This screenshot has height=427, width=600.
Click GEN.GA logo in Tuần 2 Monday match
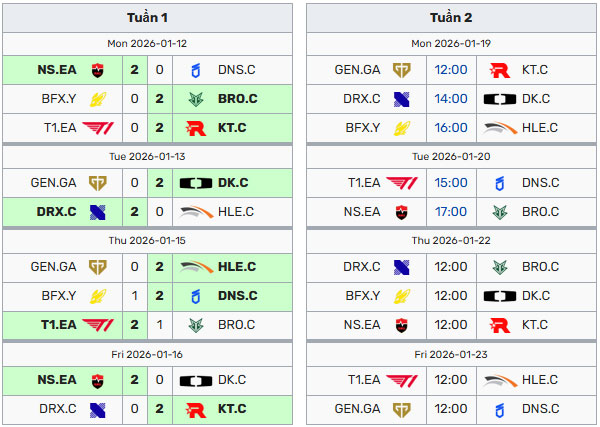[x=402, y=70]
